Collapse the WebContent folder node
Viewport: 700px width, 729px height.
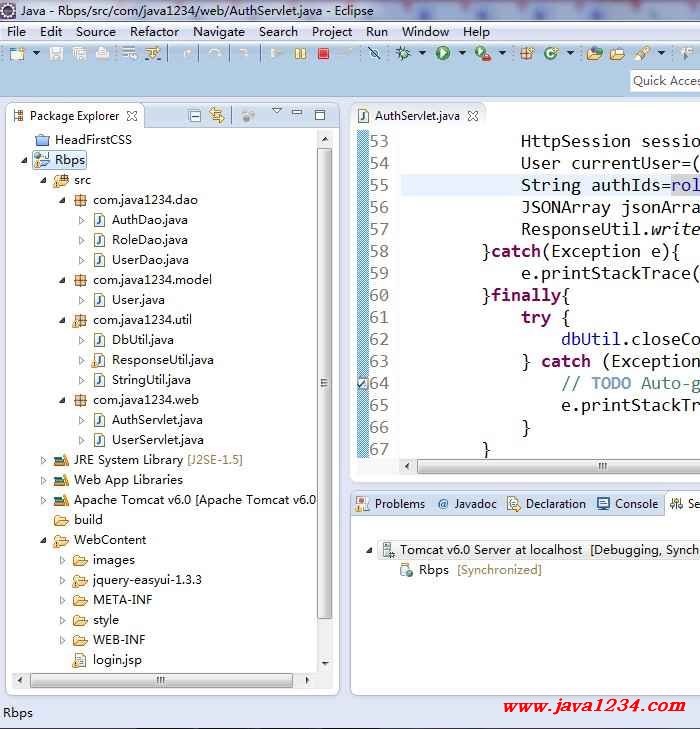click(43, 540)
